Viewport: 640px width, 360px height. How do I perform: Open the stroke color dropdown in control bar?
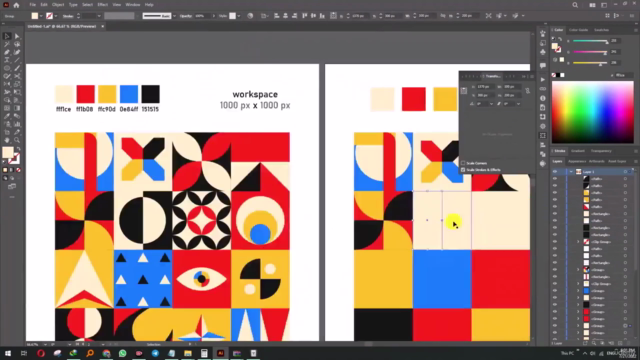(56, 16)
